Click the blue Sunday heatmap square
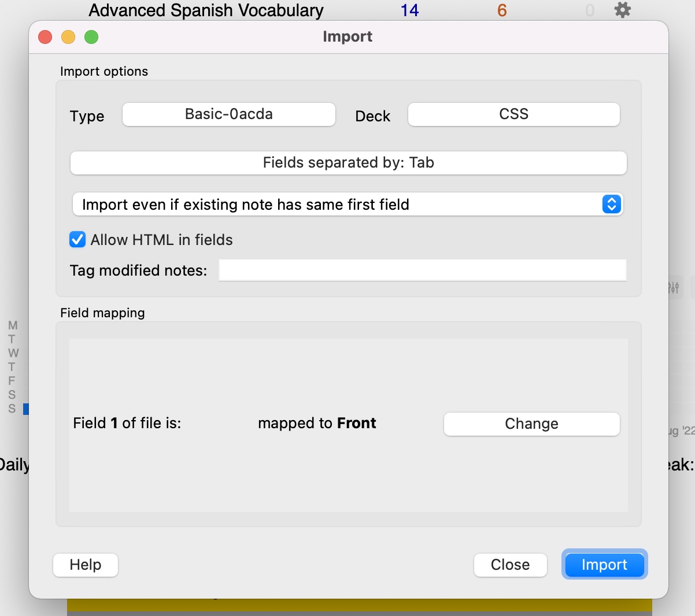695x616 pixels. coord(27,409)
